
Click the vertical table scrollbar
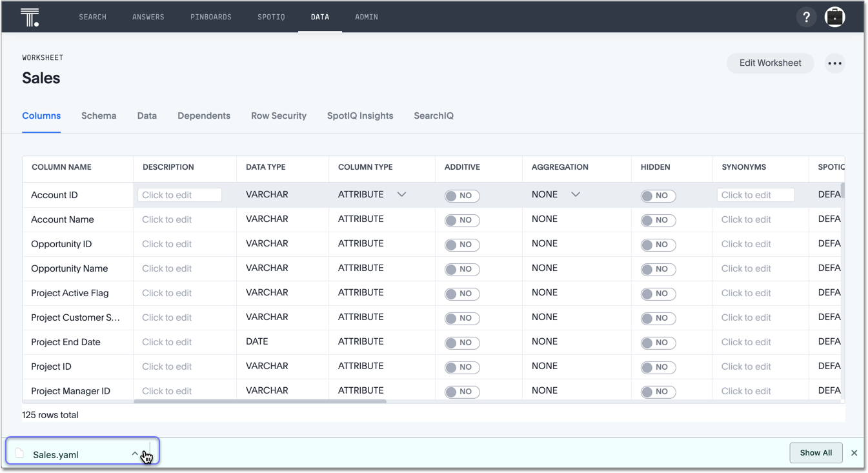pos(842,191)
